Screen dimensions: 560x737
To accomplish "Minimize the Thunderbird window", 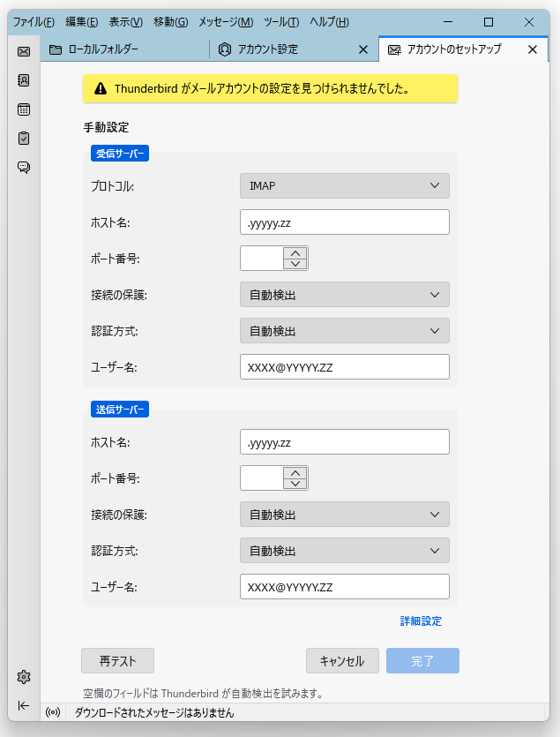I will pos(448,21).
